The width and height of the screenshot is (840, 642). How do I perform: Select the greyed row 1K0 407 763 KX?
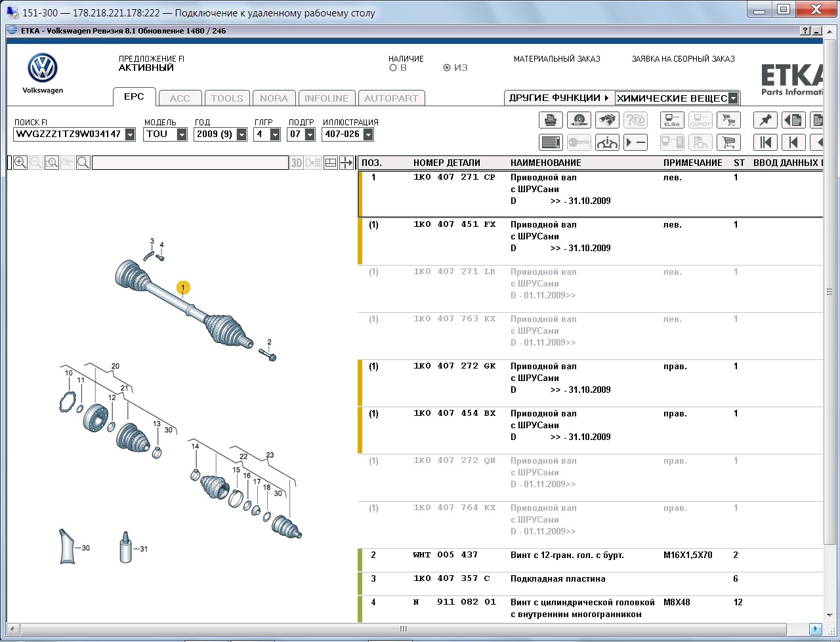591,336
